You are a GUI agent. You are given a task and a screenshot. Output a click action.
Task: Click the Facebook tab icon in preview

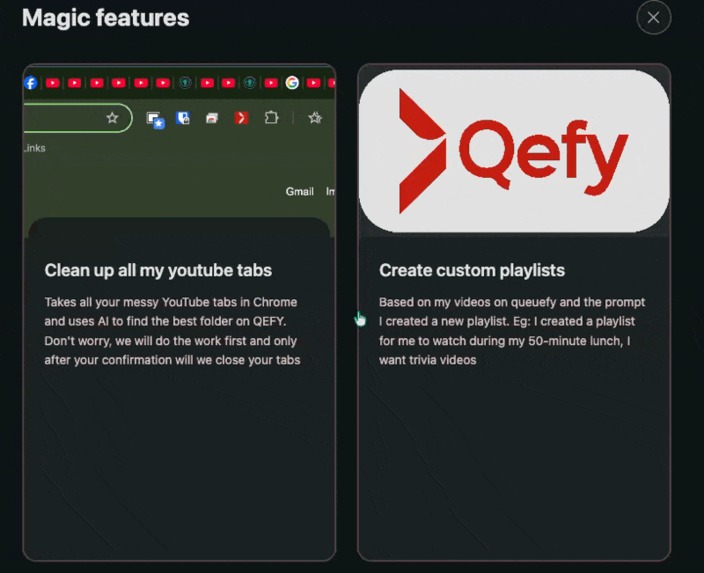pyautogui.click(x=31, y=83)
